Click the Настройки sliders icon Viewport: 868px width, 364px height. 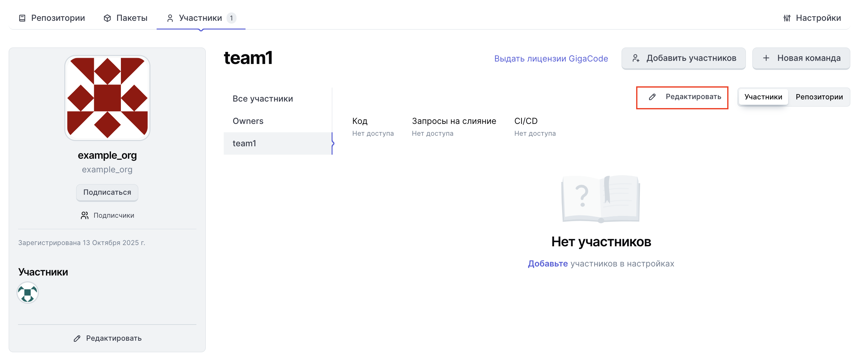point(787,18)
